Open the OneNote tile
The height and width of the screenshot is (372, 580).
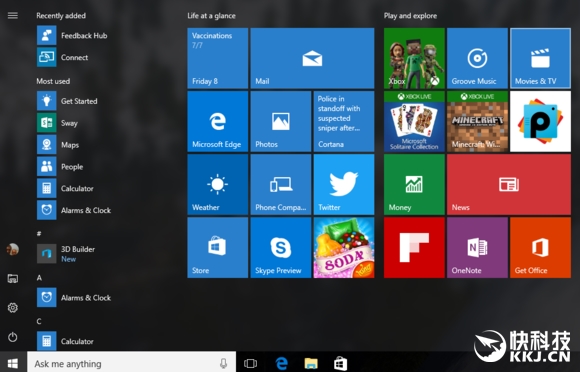click(477, 248)
